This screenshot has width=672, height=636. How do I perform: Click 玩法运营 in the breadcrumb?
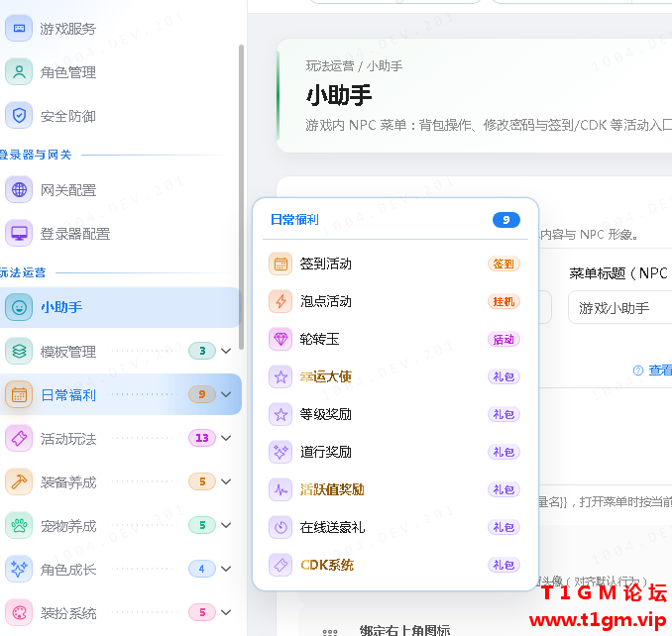click(x=330, y=66)
